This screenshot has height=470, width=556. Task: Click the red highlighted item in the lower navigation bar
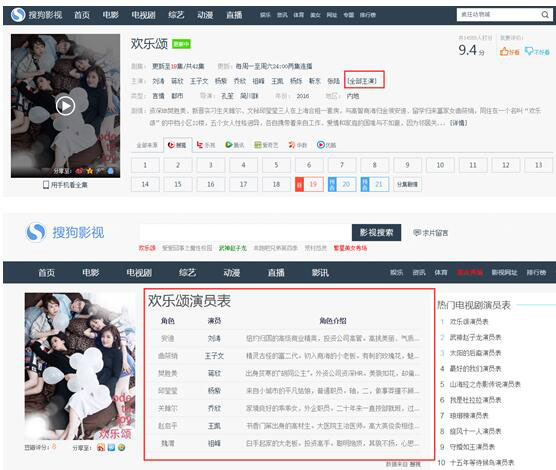tap(469, 272)
